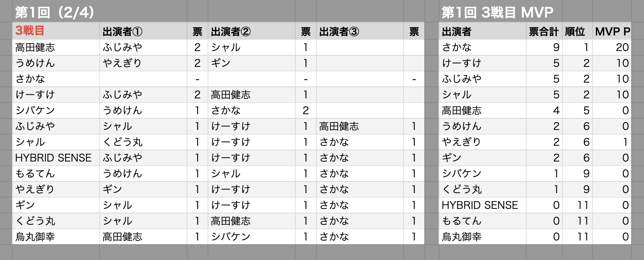The height and width of the screenshot is (260, 644).
Task: Select the MVP points cell showing 20
Action: pyautogui.click(x=612, y=47)
